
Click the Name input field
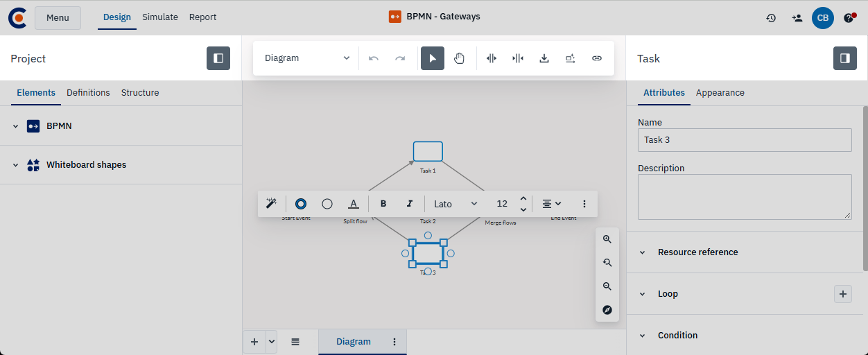745,139
